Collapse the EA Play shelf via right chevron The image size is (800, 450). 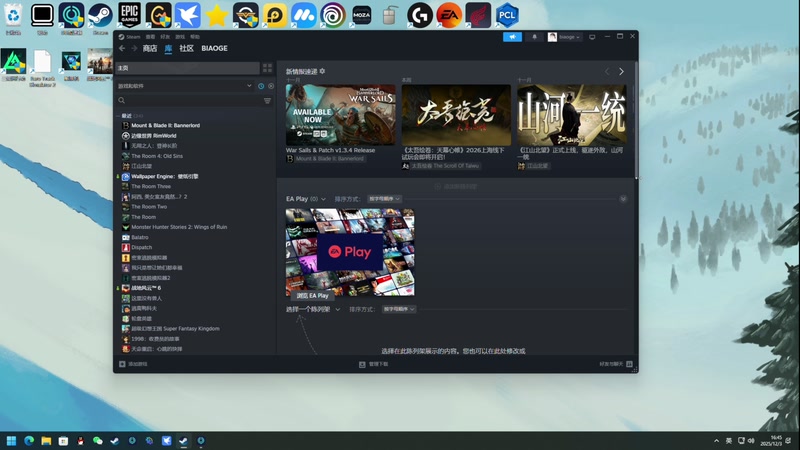point(623,199)
